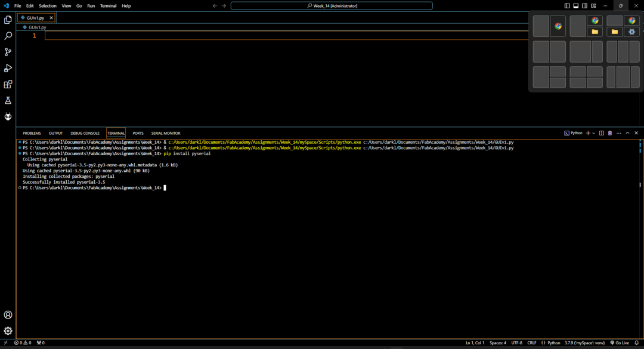Open the Search view in activity bar

tap(8, 36)
